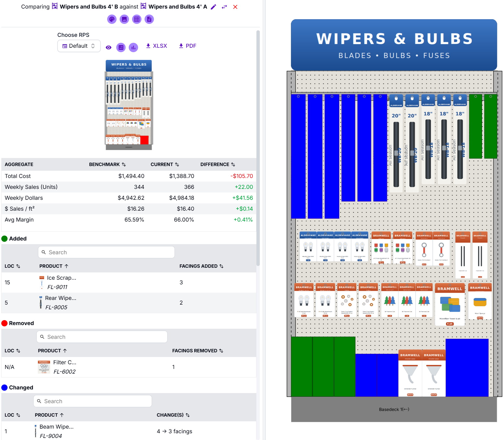This screenshot has width=504, height=440.
Task: Sort by BENCHMARK column
Action: pyautogui.click(x=107, y=164)
